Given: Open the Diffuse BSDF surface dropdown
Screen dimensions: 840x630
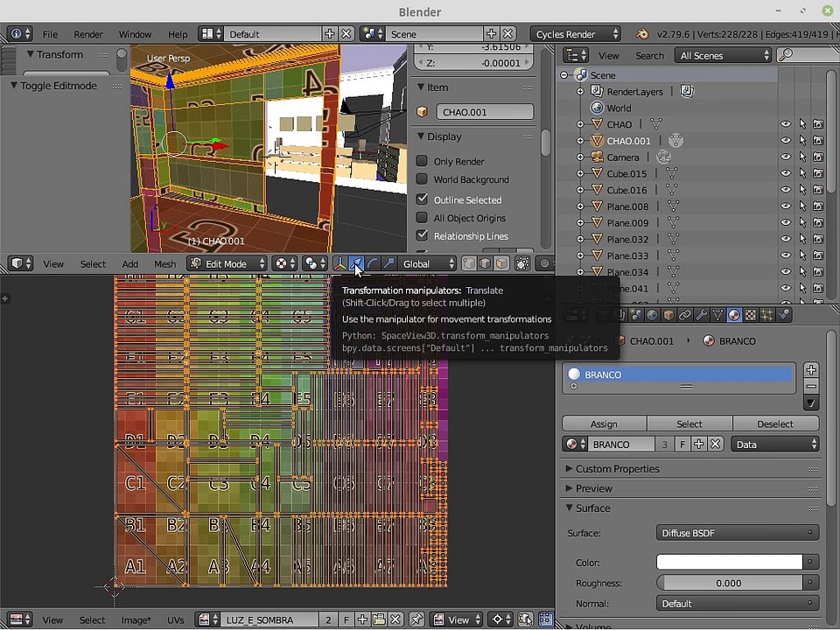Looking at the screenshot, I should tap(737, 533).
